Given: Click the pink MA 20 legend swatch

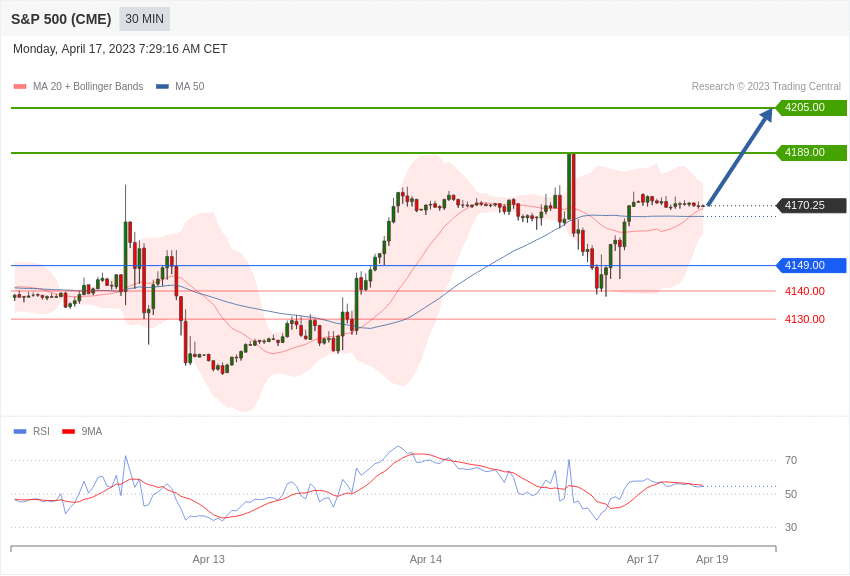Looking at the screenshot, I should click(20, 87).
